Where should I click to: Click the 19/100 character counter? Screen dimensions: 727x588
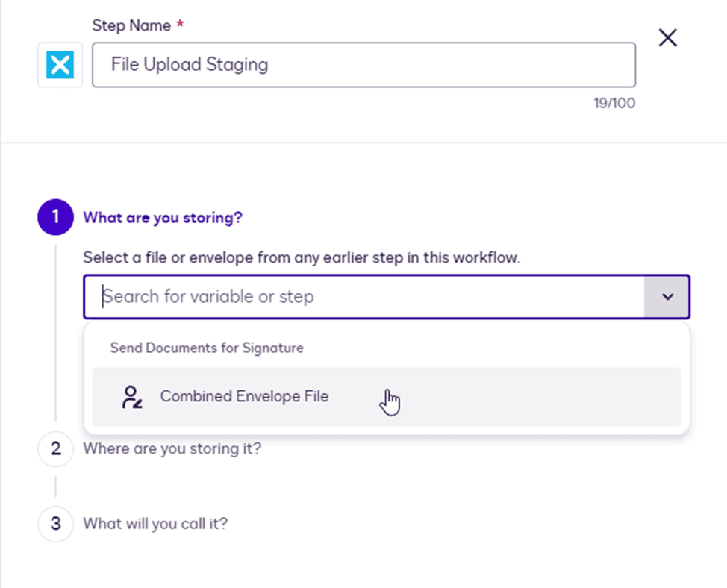[x=614, y=104]
